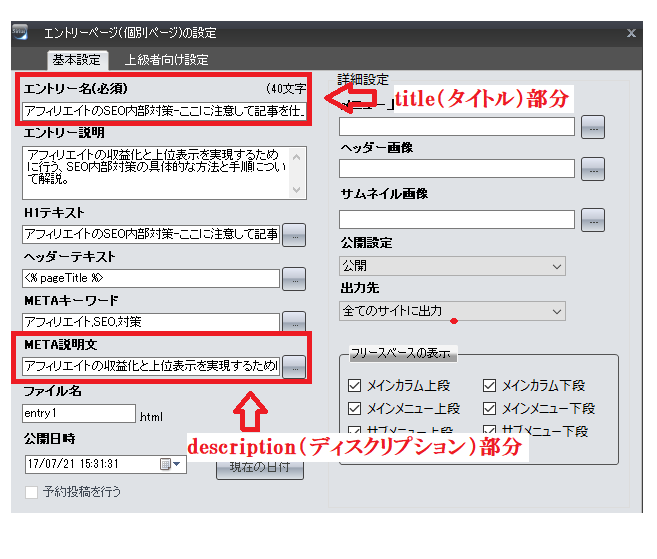Toggle メインメニュー下段 checkbox
The width and height of the screenshot is (657, 559).
tap(489, 408)
